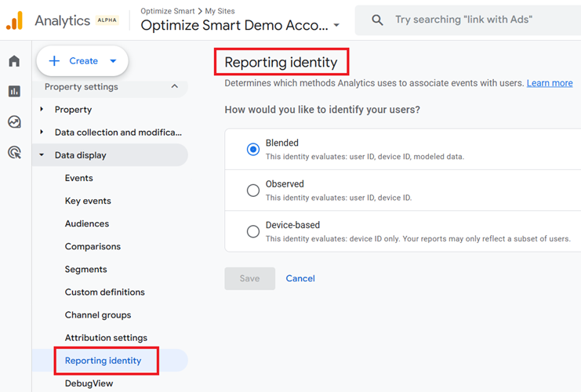
Task: Click the Optimize Smart breadcrumb
Action: coord(168,11)
